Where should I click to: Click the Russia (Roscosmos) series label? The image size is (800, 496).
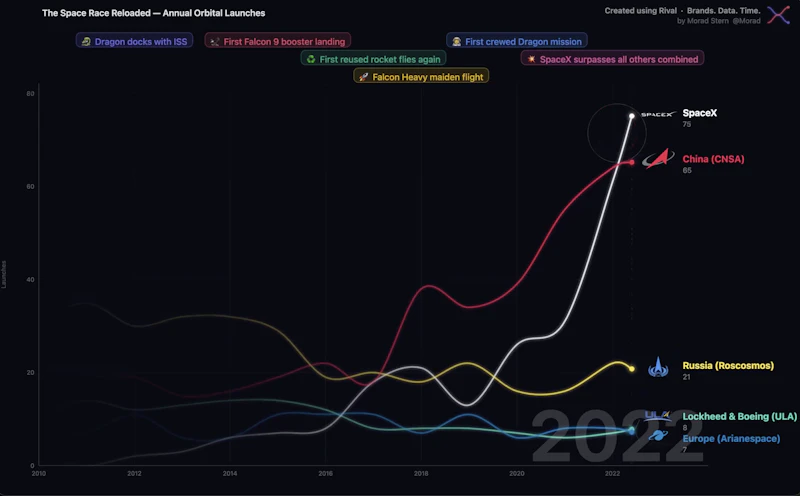728,365
